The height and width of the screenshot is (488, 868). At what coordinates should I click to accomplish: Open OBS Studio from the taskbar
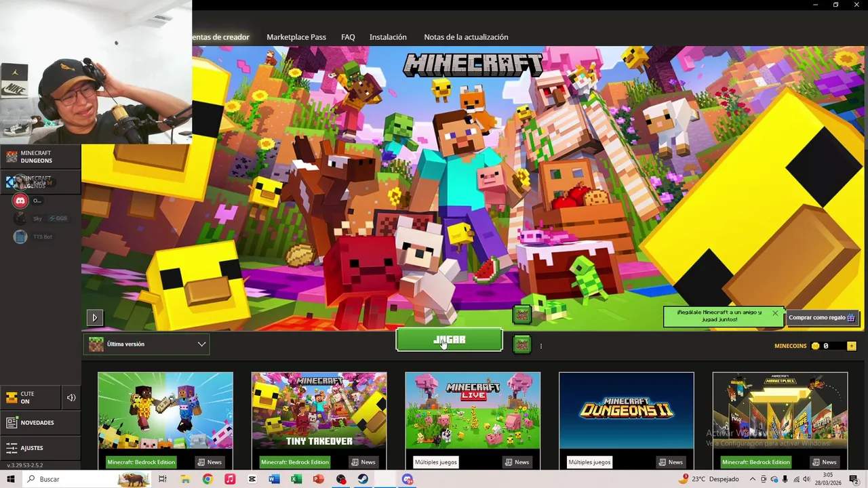(341, 479)
